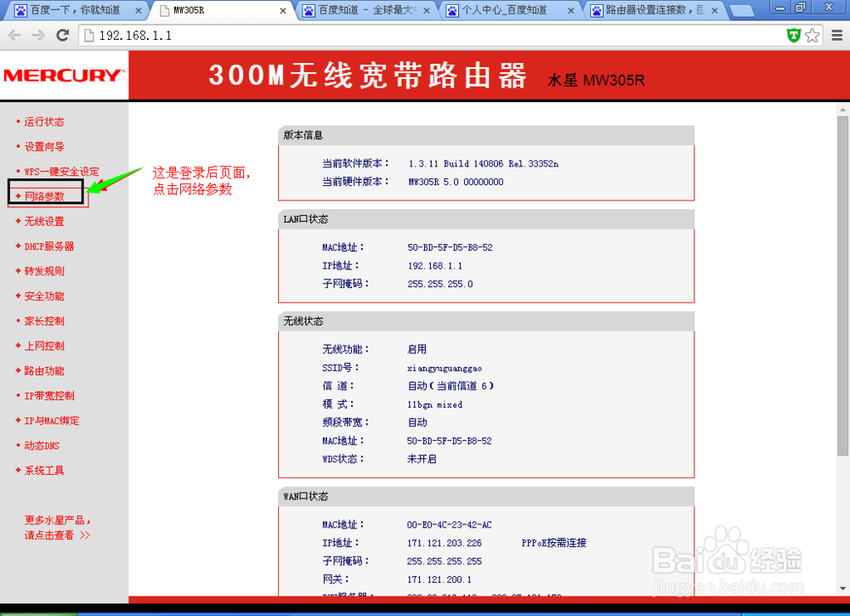850x616 pixels.
Task: Open the DHCP服务器 sidebar item
Action: tap(49, 246)
